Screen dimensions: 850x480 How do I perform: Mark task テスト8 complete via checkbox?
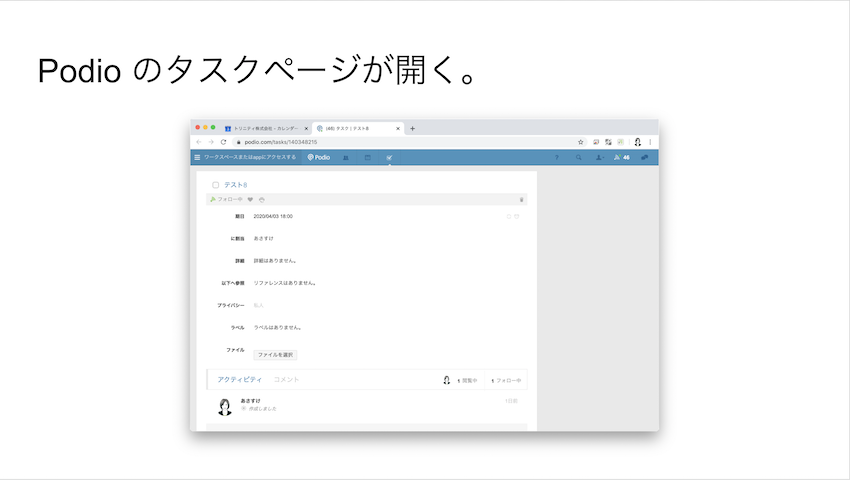[x=215, y=185]
